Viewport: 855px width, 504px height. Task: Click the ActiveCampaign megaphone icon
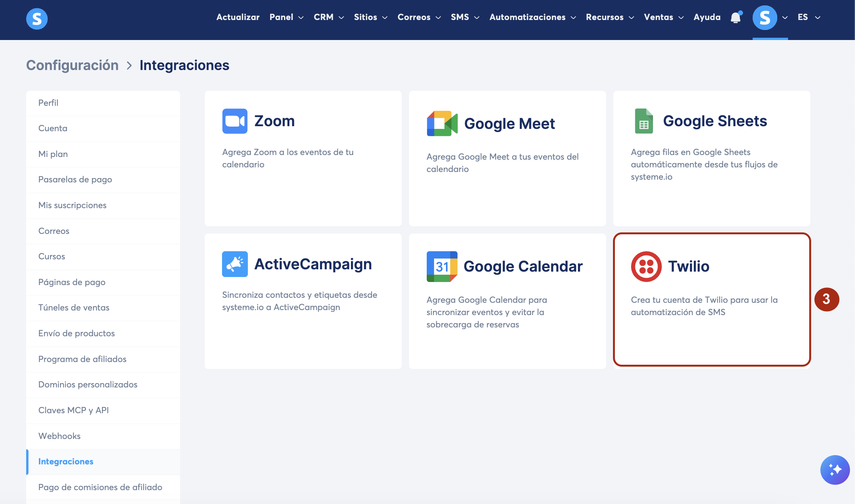coord(235,264)
